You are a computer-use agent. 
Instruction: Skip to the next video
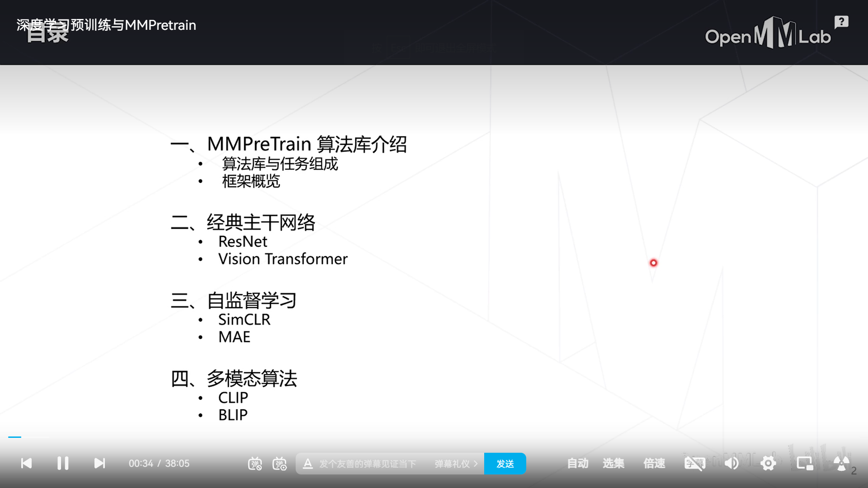click(x=99, y=463)
